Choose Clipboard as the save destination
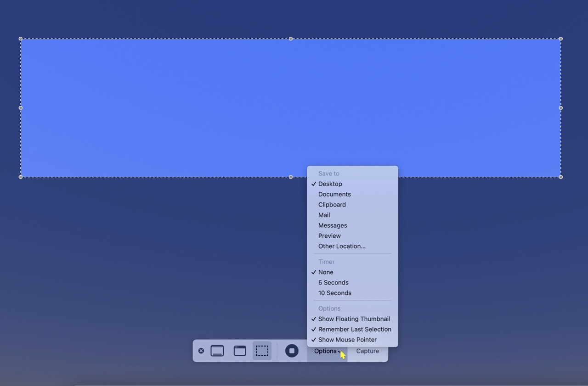This screenshot has width=588, height=386. [332, 204]
